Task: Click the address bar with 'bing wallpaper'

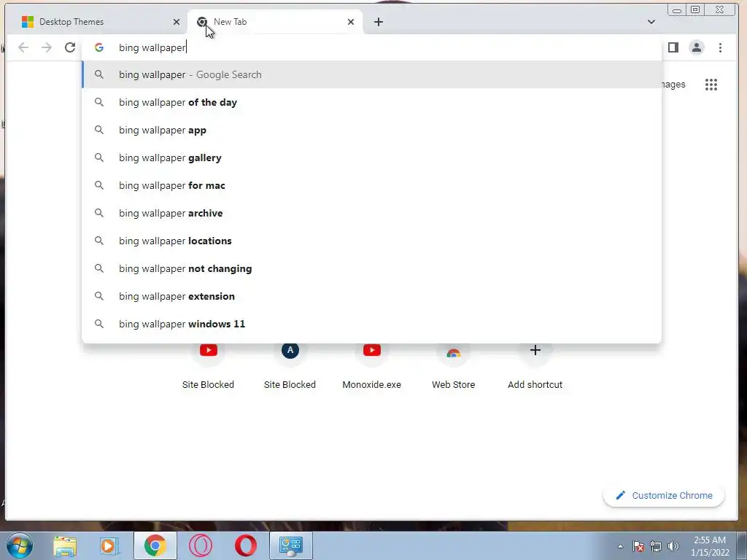Action: tap(371, 47)
